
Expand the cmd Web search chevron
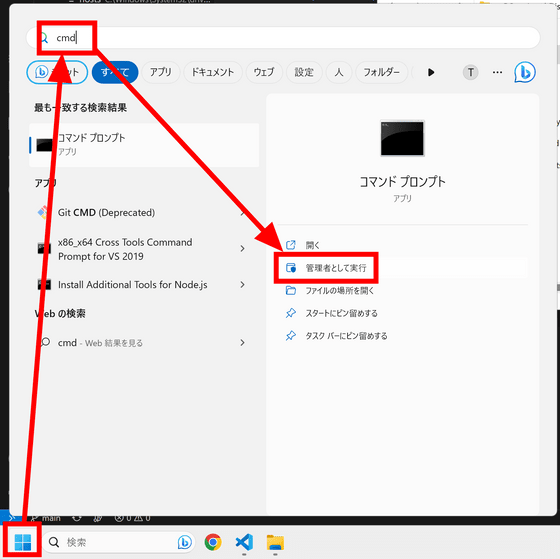[242, 343]
